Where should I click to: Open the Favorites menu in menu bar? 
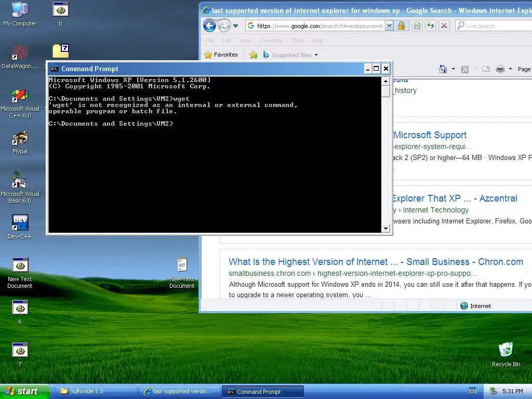(x=271, y=41)
